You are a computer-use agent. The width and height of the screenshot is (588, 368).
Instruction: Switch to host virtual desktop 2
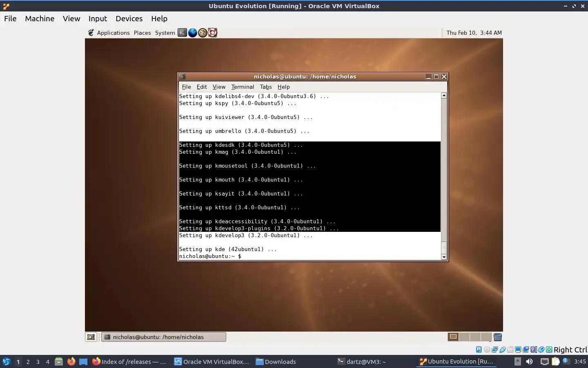(28, 362)
